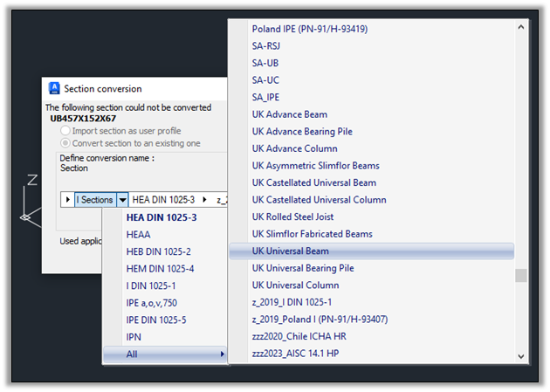Image resolution: width=550 pixels, height=392 pixels.
Task: Choose z_2019_Poland I (PN-91/H-93407)
Action: coord(371,320)
